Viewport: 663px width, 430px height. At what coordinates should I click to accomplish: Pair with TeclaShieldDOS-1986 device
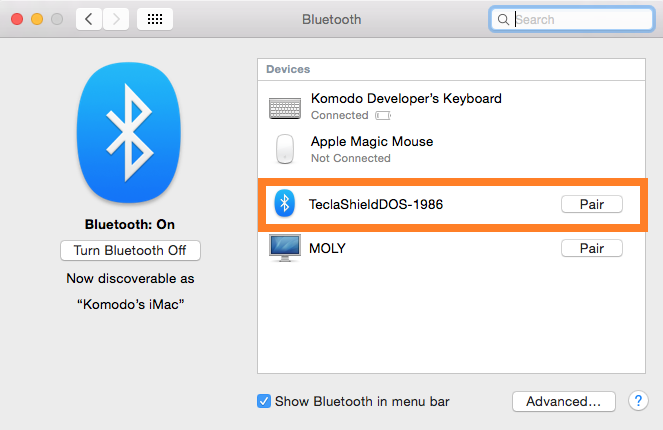(590, 204)
